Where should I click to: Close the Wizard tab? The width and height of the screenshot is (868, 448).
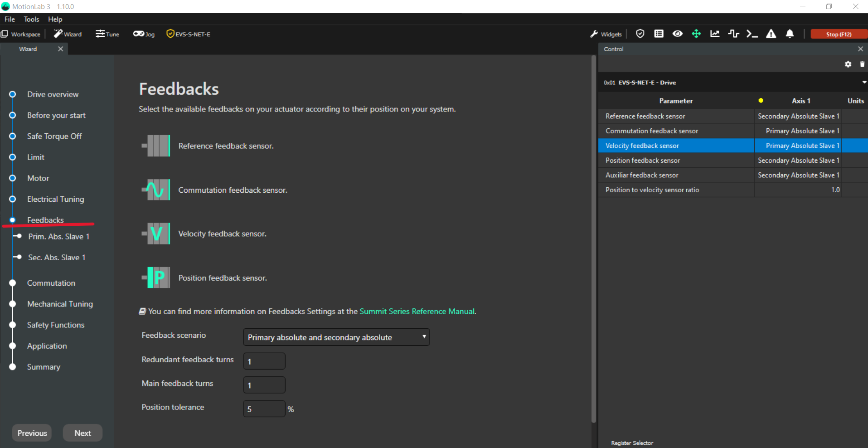(x=60, y=49)
